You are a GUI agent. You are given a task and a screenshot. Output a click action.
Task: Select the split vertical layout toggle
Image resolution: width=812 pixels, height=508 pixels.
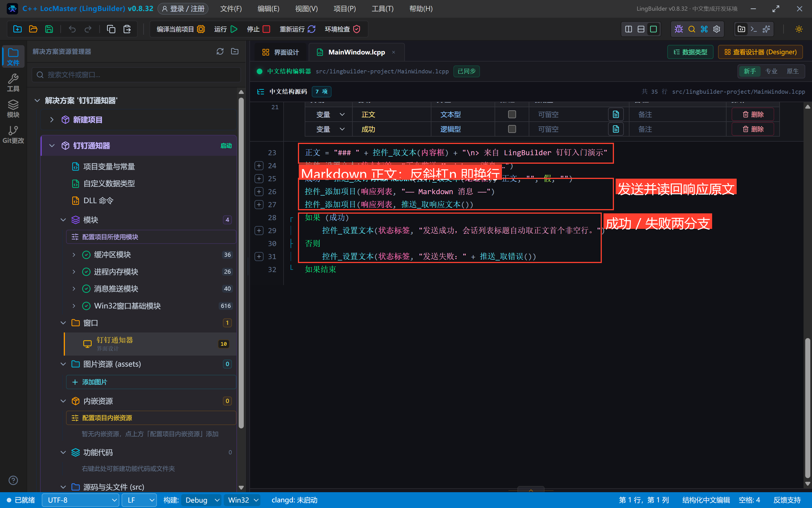[x=628, y=29]
